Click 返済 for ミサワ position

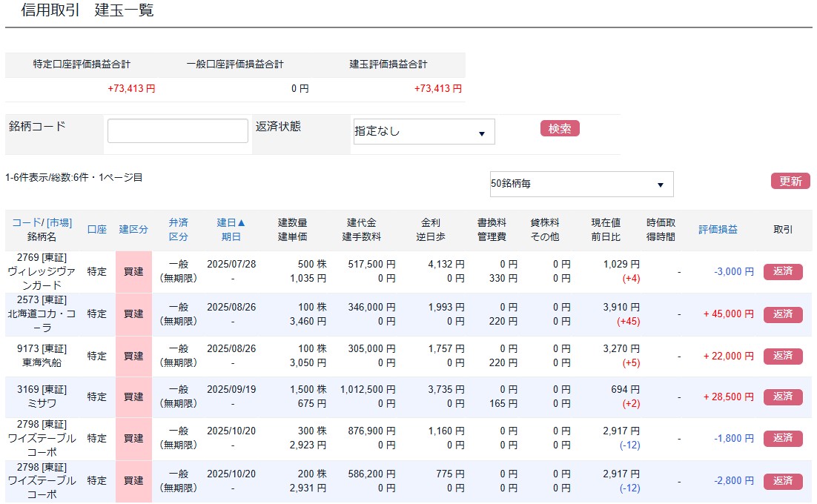pyautogui.click(x=783, y=397)
